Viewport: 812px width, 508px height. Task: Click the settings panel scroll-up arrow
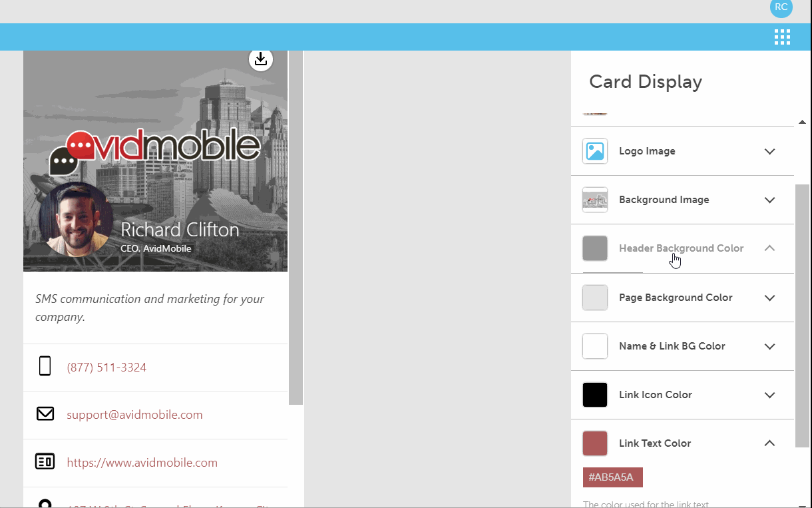(802, 122)
